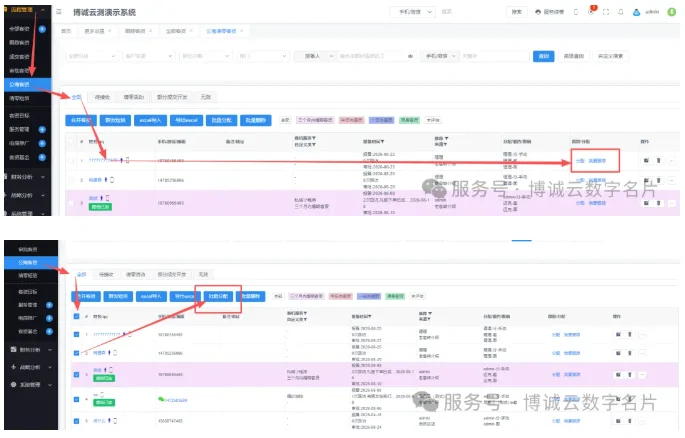This screenshot has height=438, width=685.
Task: Check the first row checkbox in upper table
Action: 70,160
